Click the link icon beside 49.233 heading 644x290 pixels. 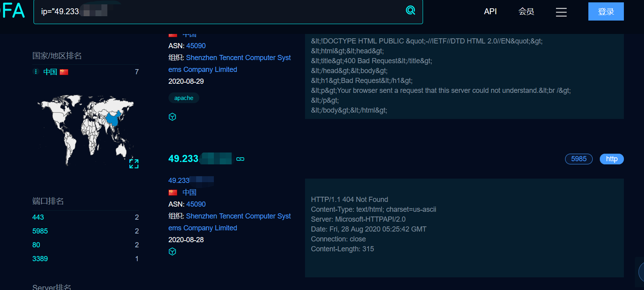[240, 159]
